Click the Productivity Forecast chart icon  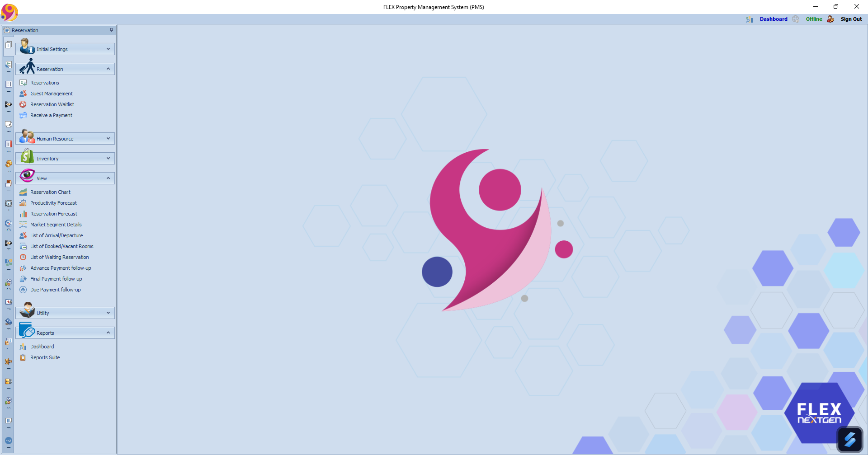click(23, 203)
